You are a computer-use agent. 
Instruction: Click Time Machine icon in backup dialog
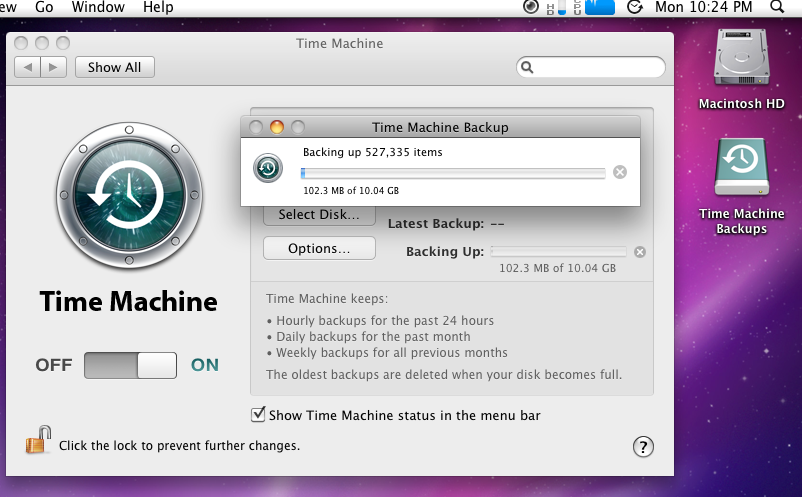click(268, 168)
